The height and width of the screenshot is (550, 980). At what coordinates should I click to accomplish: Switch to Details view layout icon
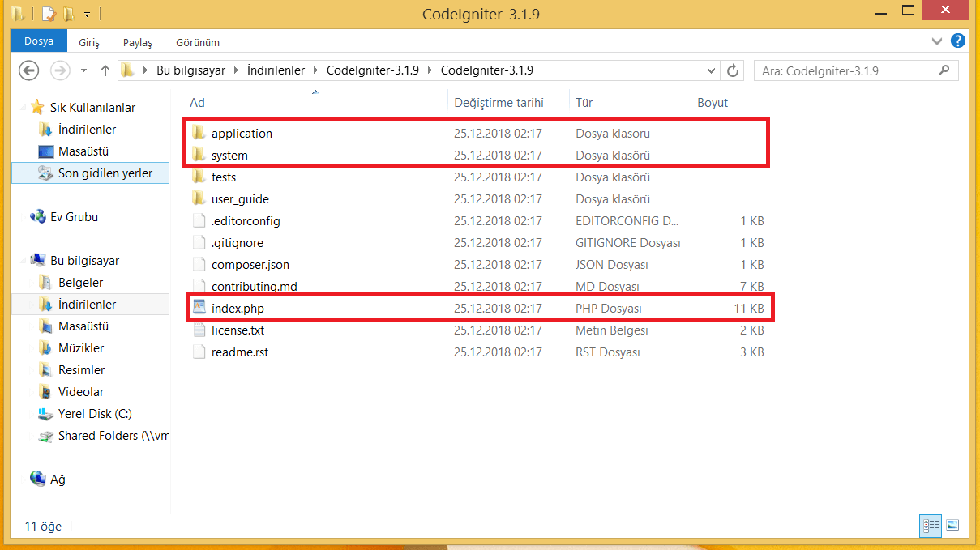click(930, 526)
